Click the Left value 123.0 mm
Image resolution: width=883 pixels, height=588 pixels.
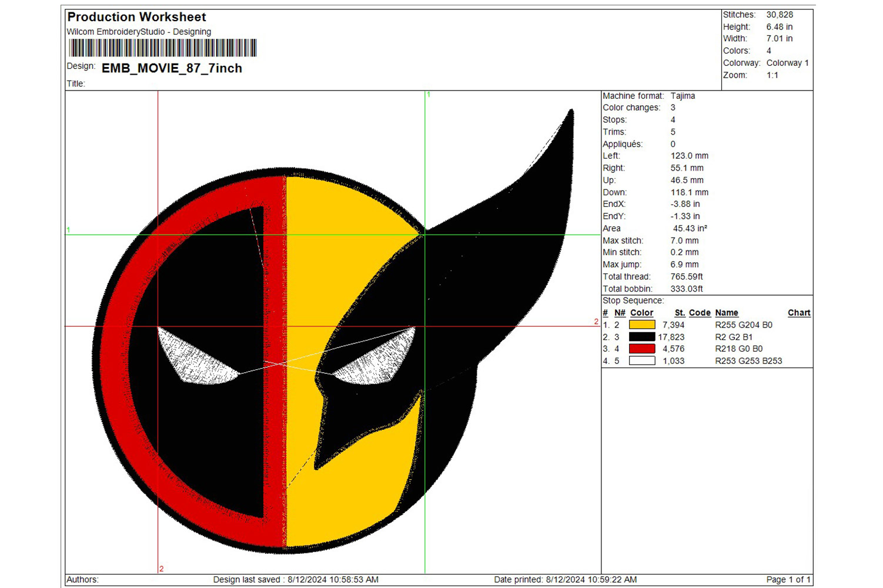(x=690, y=156)
